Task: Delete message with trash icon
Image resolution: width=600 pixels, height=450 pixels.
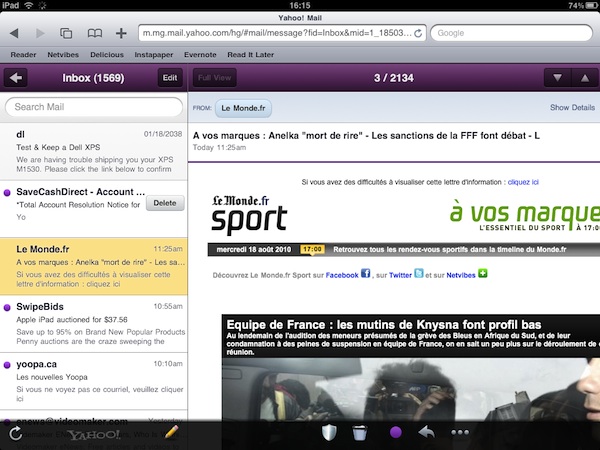Action: tap(359, 433)
